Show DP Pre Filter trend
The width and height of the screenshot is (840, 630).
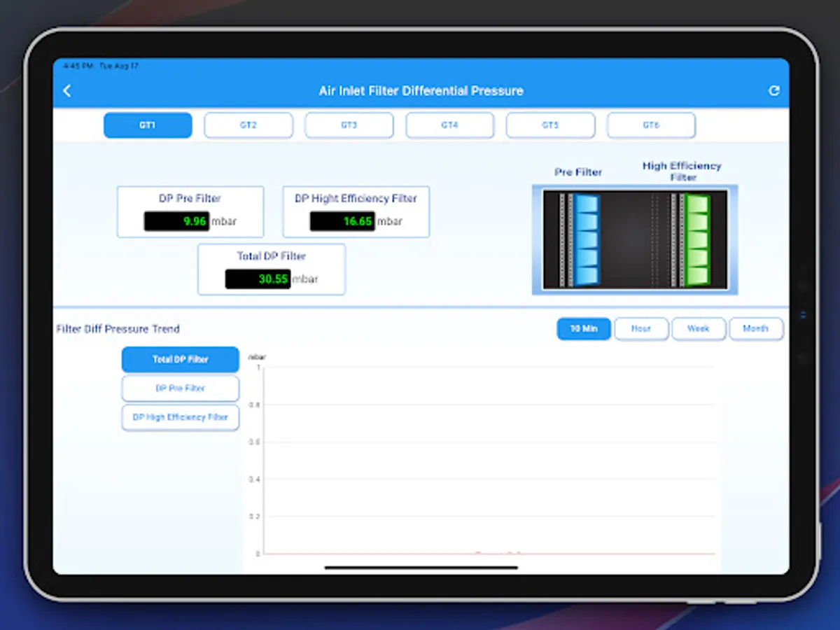pyautogui.click(x=181, y=388)
